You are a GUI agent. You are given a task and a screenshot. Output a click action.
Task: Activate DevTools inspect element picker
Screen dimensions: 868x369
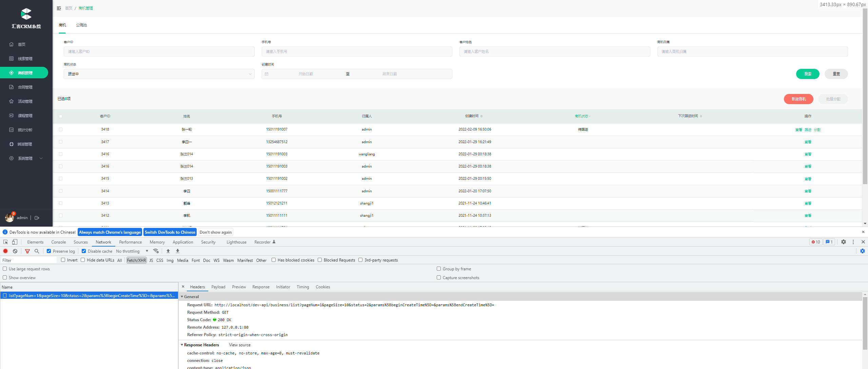5,242
